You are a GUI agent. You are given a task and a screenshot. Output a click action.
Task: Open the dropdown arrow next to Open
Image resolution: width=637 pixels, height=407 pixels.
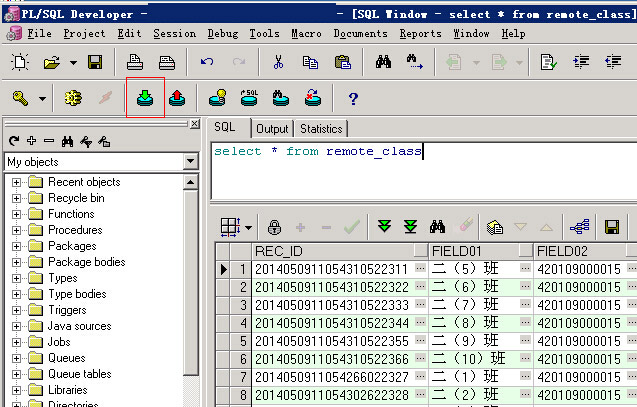(73, 63)
